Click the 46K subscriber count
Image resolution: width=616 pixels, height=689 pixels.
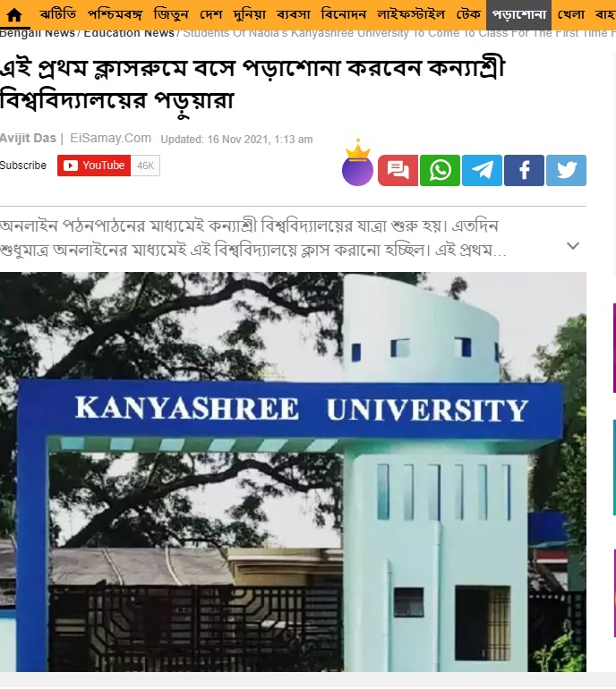click(146, 166)
